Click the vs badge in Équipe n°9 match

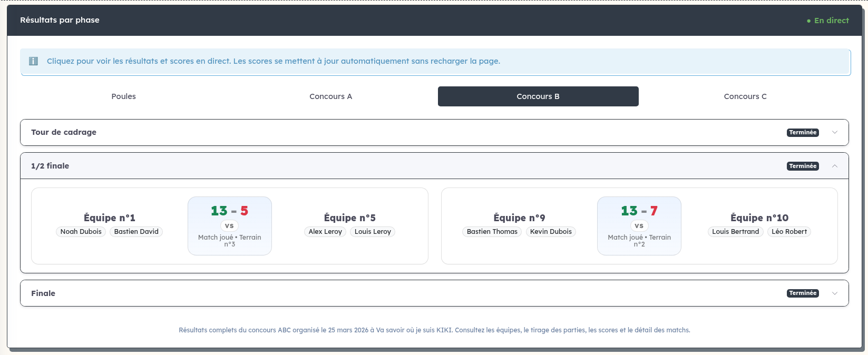(639, 225)
